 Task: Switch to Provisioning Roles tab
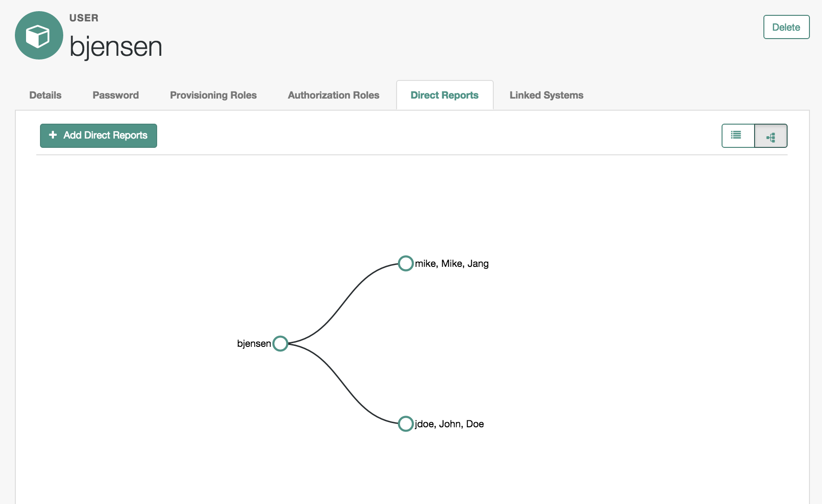click(213, 95)
